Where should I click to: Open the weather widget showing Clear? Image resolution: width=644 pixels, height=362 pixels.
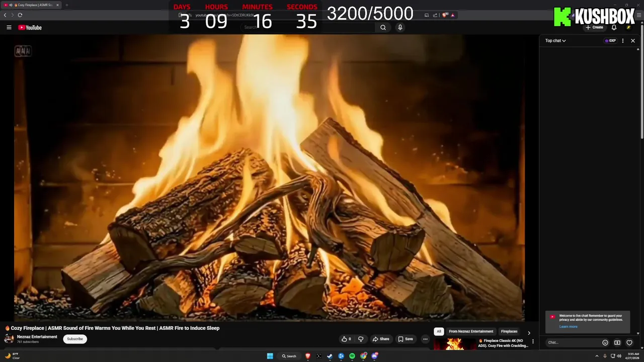[x=12, y=356]
